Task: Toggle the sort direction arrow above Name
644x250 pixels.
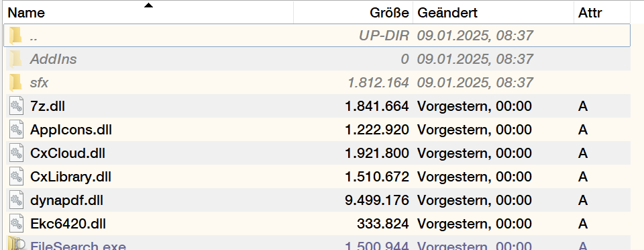Action: tap(148, 5)
